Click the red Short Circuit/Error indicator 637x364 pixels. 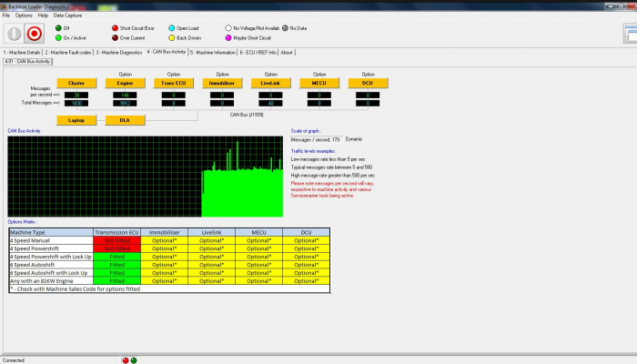click(x=115, y=28)
